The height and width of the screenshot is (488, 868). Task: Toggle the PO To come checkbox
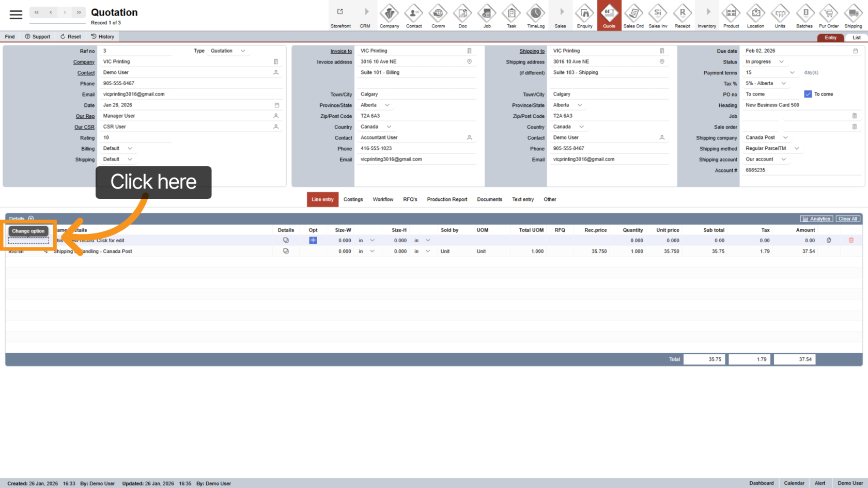[808, 94]
